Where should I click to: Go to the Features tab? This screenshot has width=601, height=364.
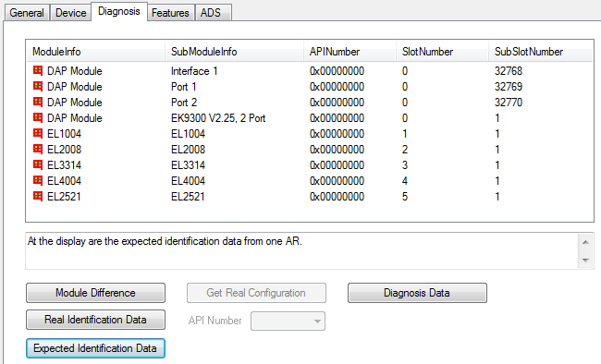coord(170,13)
